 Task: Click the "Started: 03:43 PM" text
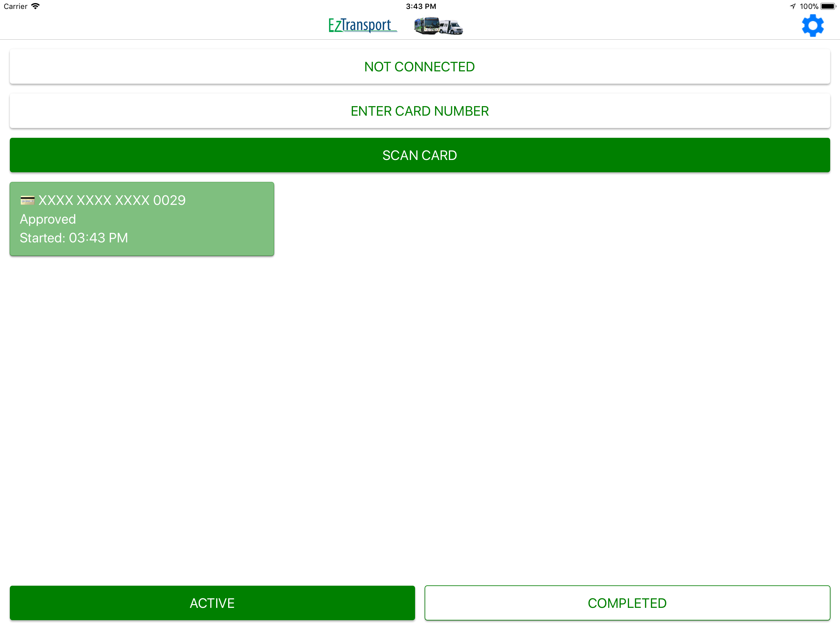[74, 238]
